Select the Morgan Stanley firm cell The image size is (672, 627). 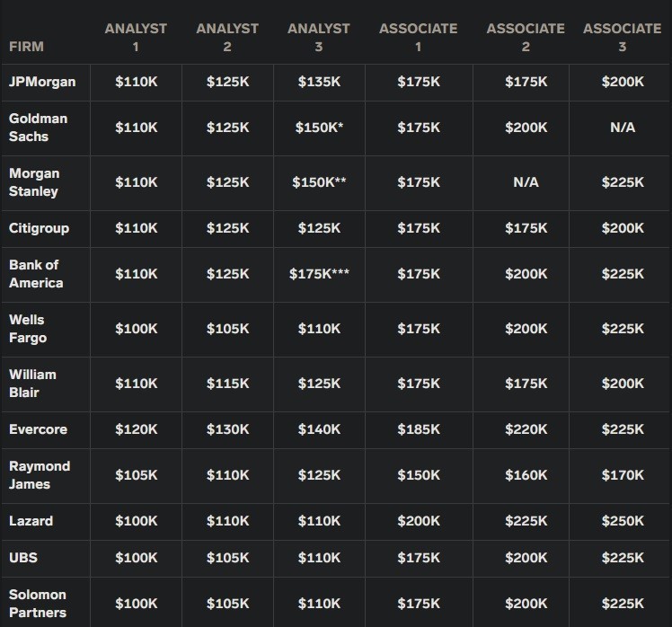click(x=33, y=182)
